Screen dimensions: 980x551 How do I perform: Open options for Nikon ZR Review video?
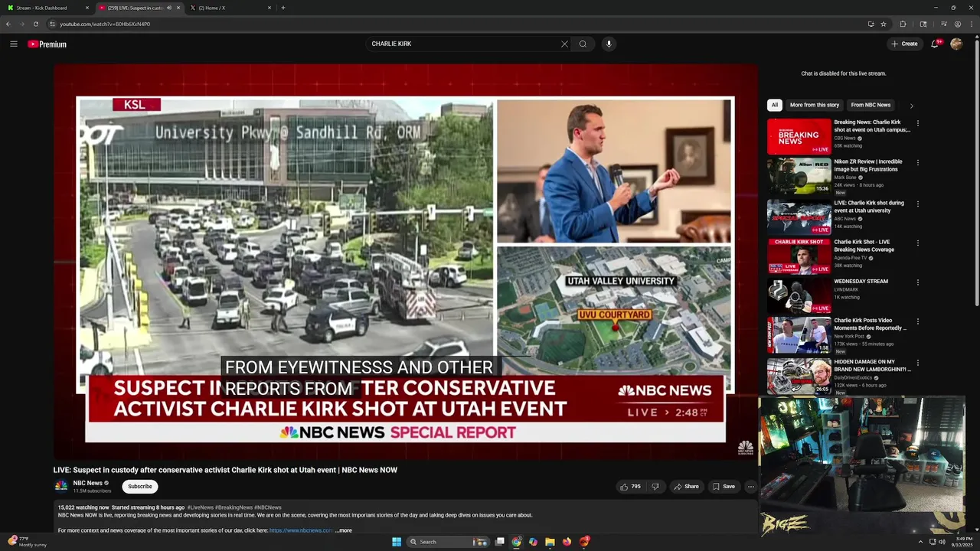point(917,162)
